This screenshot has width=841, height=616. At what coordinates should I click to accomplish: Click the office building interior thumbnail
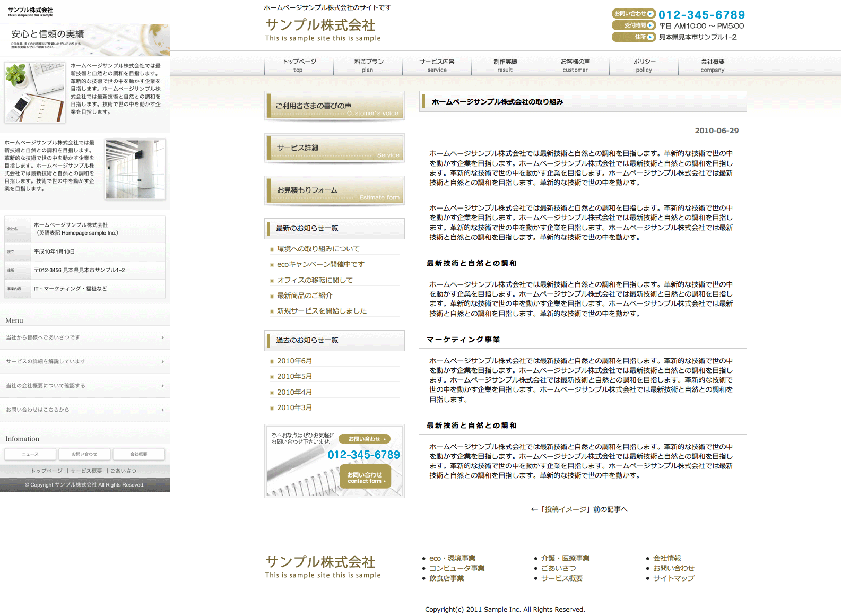(x=135, y=169)
